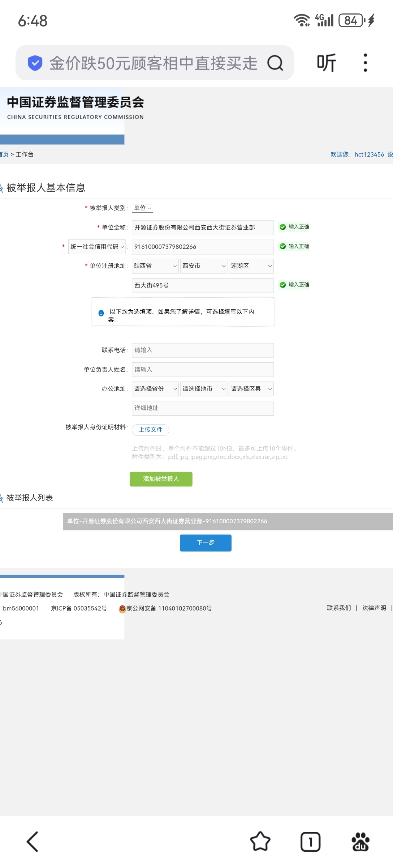The height and width of the screenshot is (868, 393).
Task: Open the 请选择区县 dropdown
Action: pyautogui.click(x=251, y=389)
